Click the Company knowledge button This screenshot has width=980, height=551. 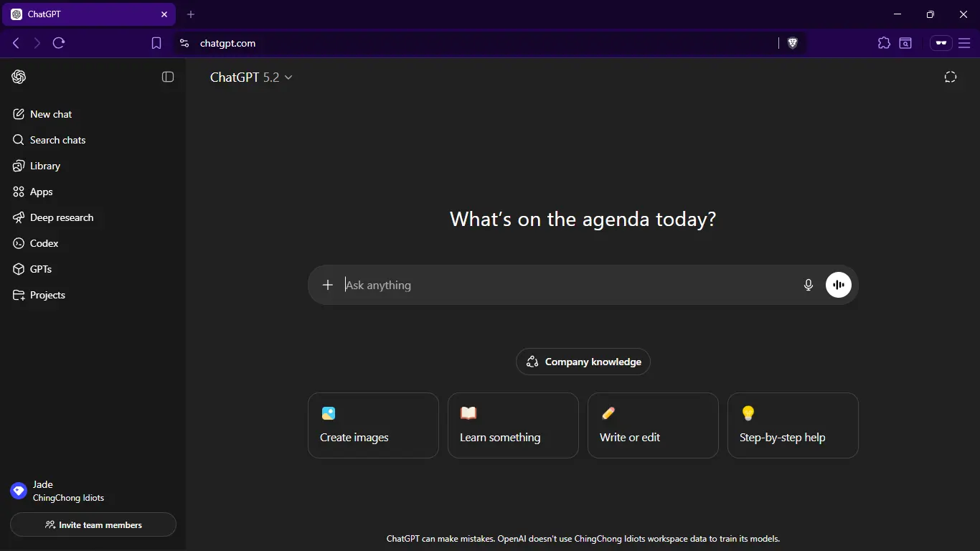(583, 362)
